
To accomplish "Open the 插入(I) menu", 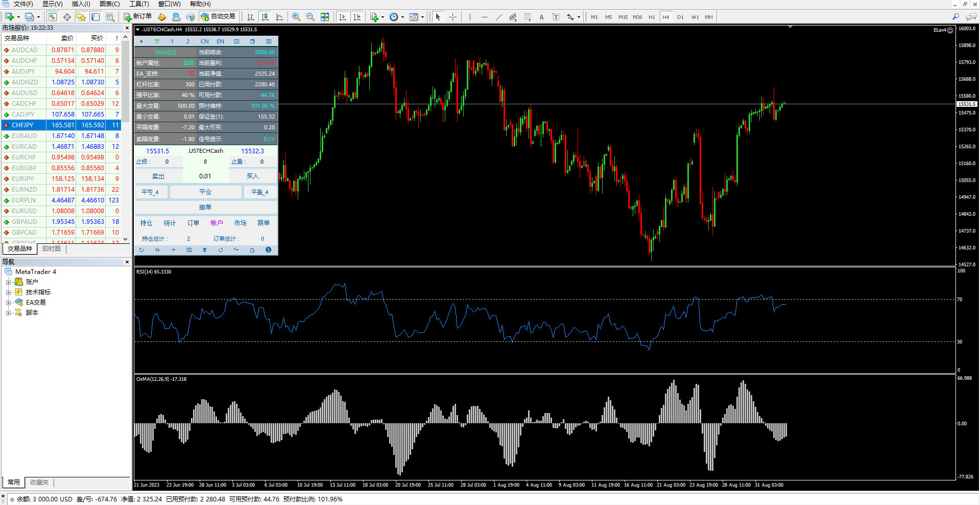I will click(81, 4).
